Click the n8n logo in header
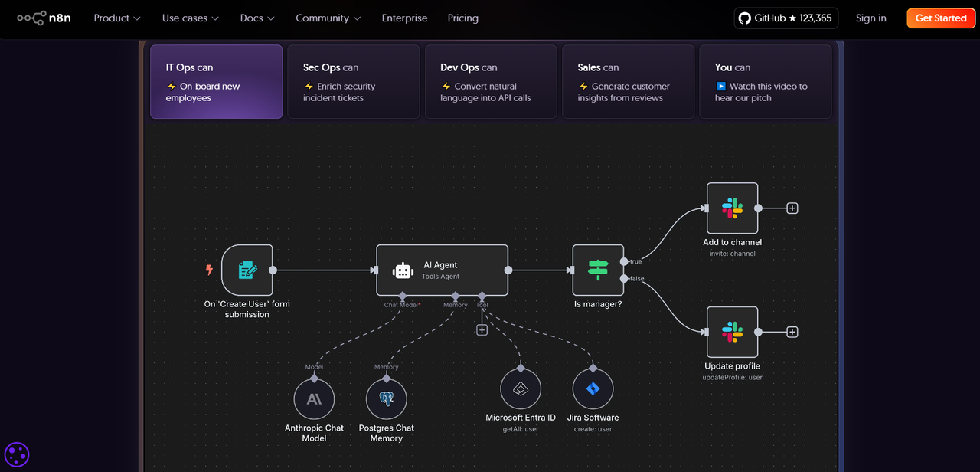This screenshot has height=472, width=980. click(44, 18)
